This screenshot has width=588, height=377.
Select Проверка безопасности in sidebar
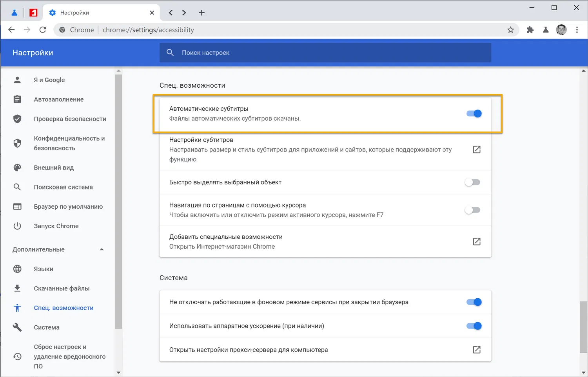[70, 119]
